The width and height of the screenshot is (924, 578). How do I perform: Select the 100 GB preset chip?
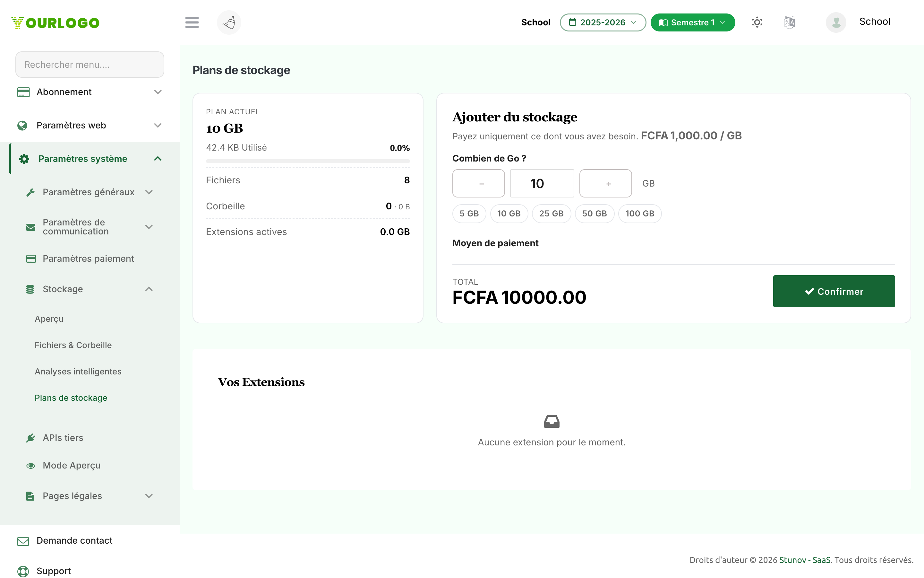point(639,214)
